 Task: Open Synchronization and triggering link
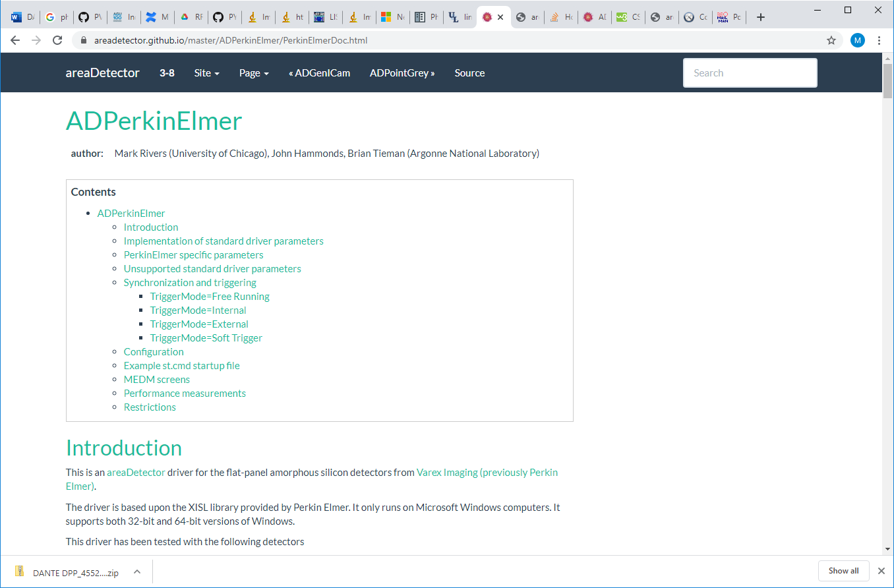[x=190, y=283]
